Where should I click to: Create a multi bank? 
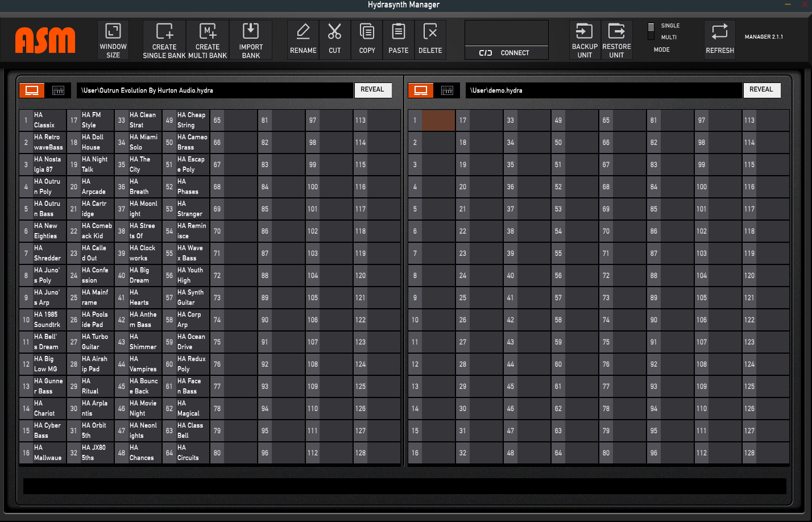pyautogui.click(x=208, y=40)
